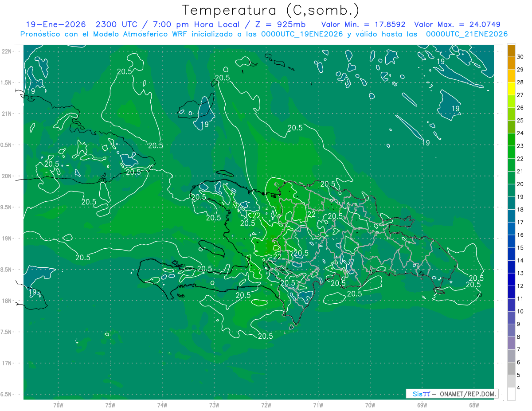Select the white swatch at the color scale bottom
This screenshot has width=532, height=411.
pyautogui.click(x=511, y=394)
